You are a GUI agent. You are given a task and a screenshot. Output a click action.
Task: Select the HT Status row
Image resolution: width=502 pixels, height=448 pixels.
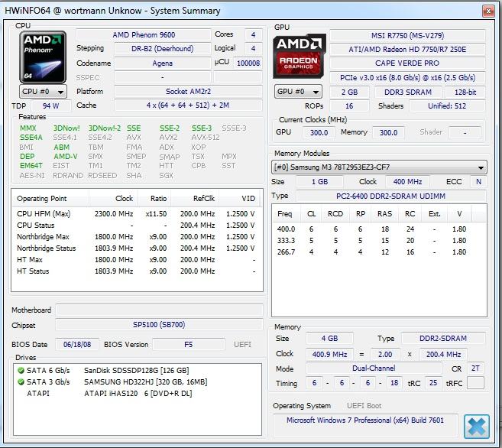pyautogui.click(x=136, y=271)
